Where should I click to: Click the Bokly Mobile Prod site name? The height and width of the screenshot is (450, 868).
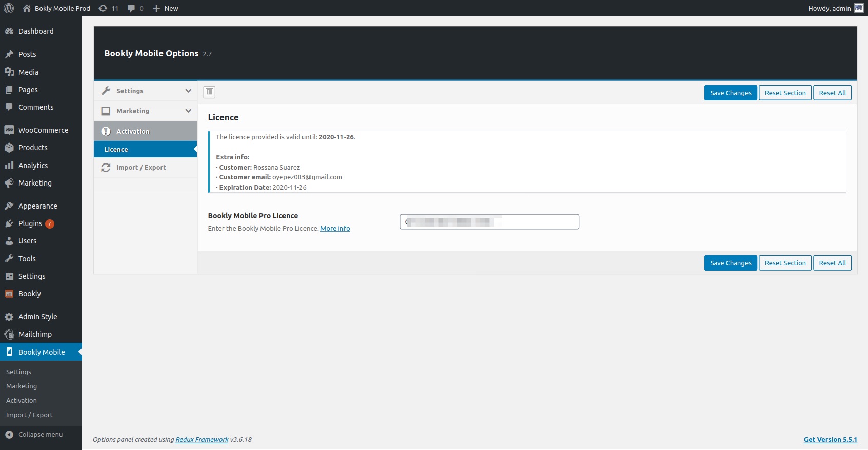coord(63,8)
